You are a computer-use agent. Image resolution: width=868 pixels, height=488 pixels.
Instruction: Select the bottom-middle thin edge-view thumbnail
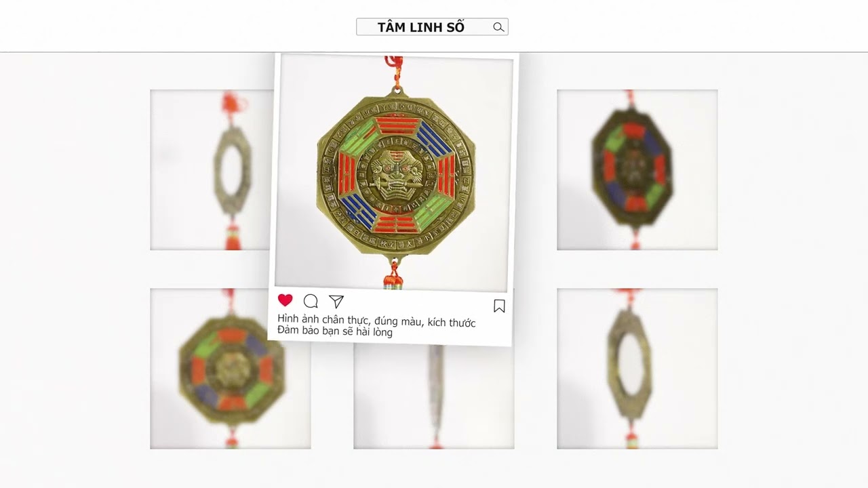point(434,397)
